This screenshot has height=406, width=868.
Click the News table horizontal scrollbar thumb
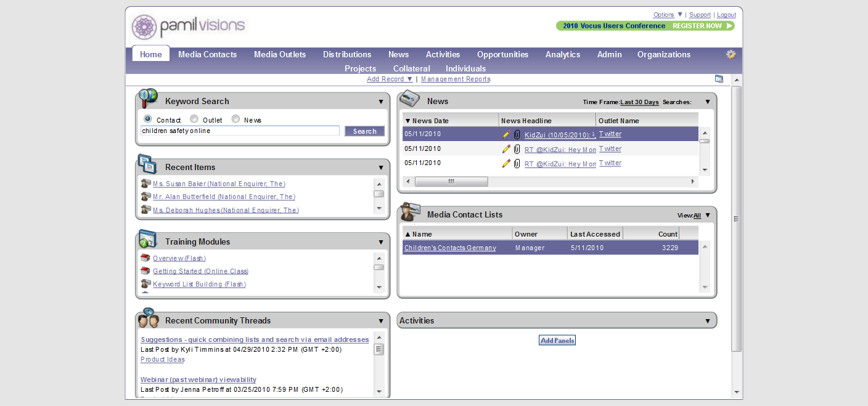point(451,182)
